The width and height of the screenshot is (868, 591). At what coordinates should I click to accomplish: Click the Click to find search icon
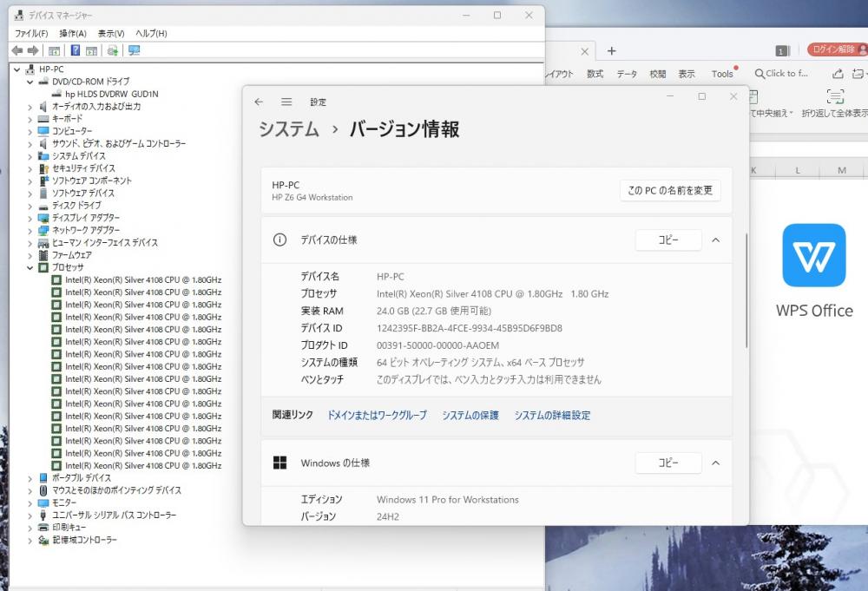(759, 74)
